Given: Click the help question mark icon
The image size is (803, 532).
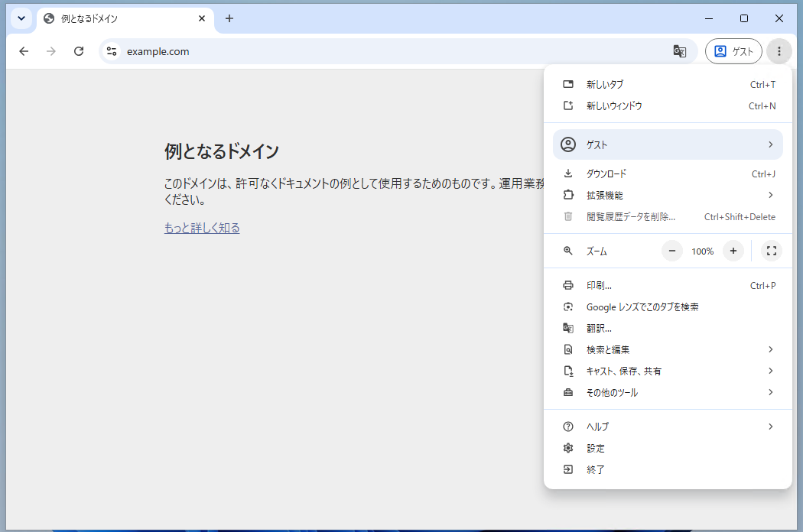Looking at the screenshot, I should pyautogui.click(x=568, y=427).
